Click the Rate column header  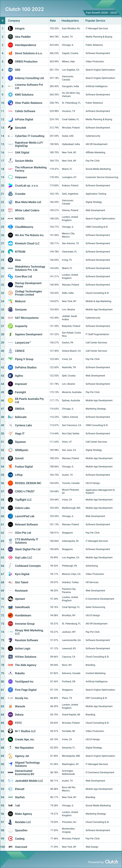[53, 21]
